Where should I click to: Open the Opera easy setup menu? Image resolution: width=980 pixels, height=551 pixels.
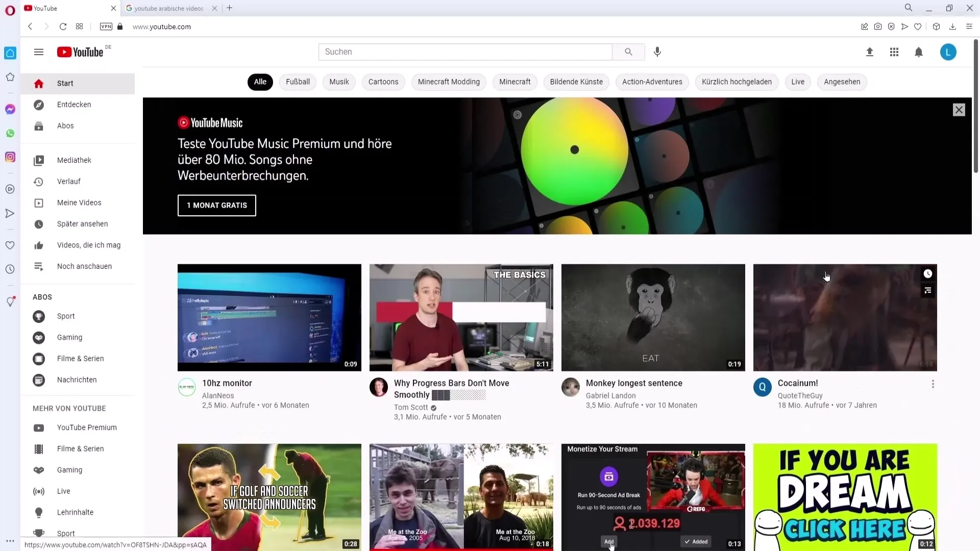pyautogui.click(x=969, y=27)
